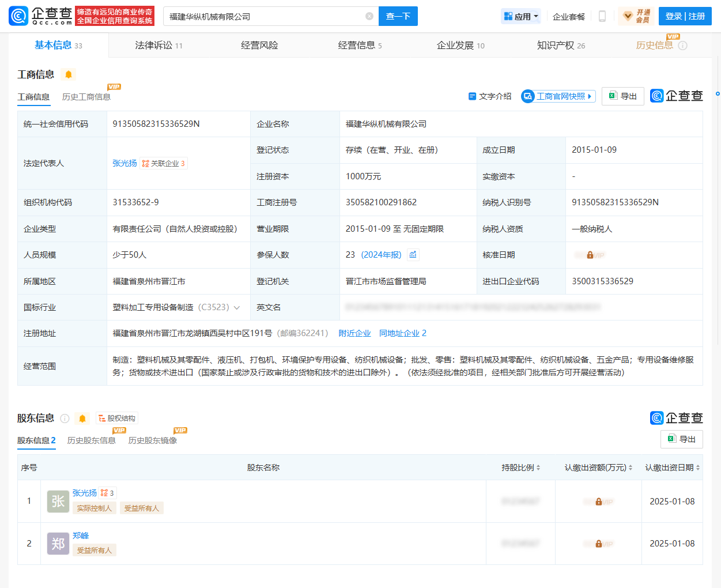Viewport: 721px width, 588px height.
Task: Click the mobile phone icon in header
Action: point(602,16)
